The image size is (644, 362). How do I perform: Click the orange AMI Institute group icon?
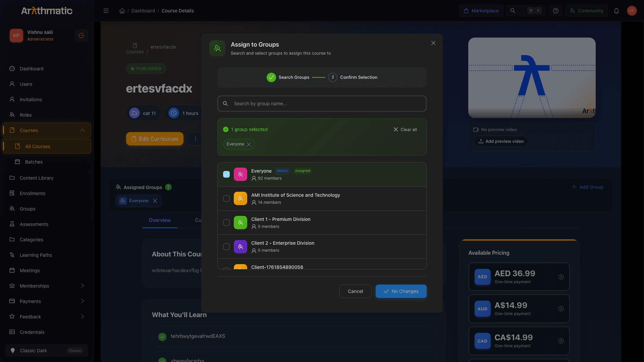pos(240,198)
